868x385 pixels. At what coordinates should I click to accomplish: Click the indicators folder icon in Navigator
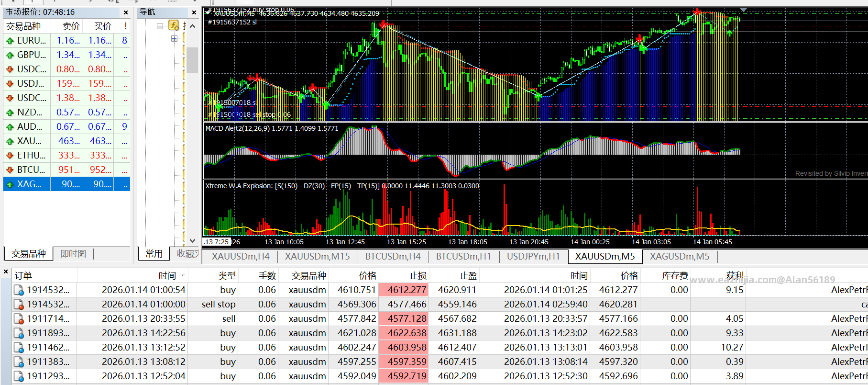(174, 25)
